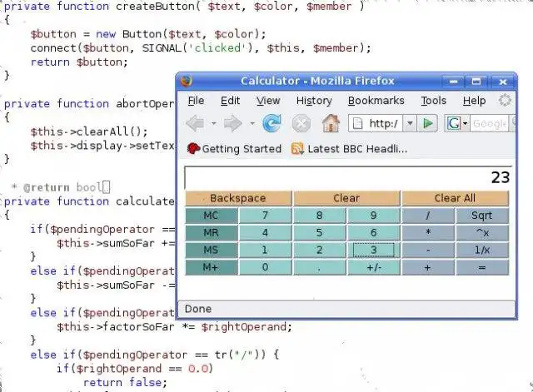Screen dimensions: 533x392
Task: Open the Bookmarks menu
Action: [376, 101]
